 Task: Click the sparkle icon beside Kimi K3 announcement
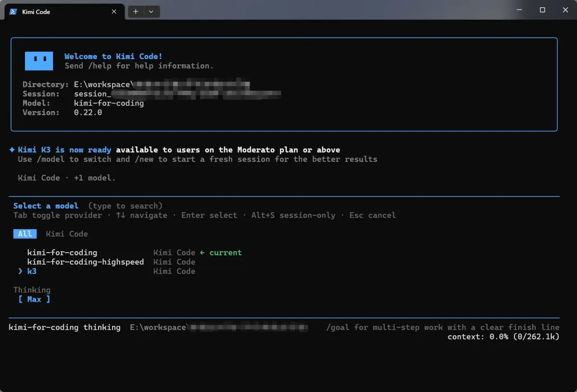tap(12, 150)
